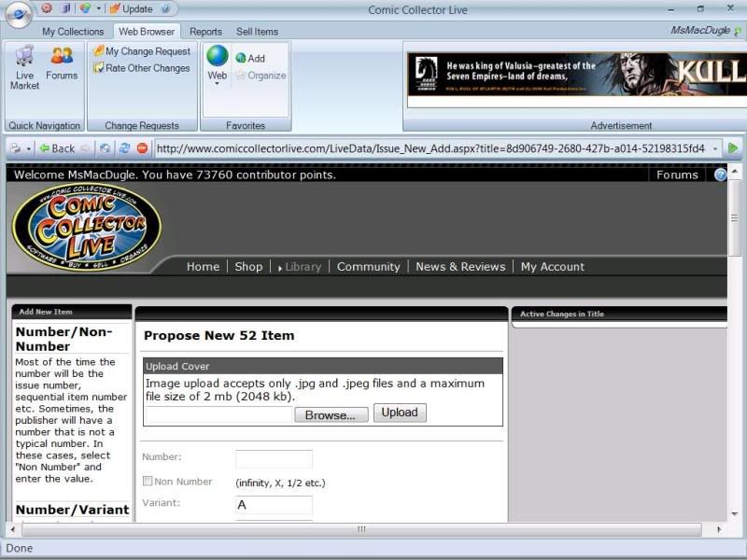Click the horizontal scrollbar right arrow
The width and height of the screenshot is (747, 560).
pos(719,529)
